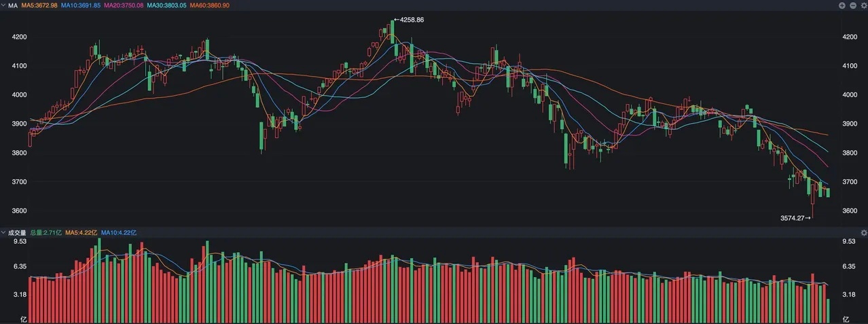The height and width of the screenshot is (324, 868).
Task: Click the 4258.86 high price marker
Action: (x=410, y=20)
